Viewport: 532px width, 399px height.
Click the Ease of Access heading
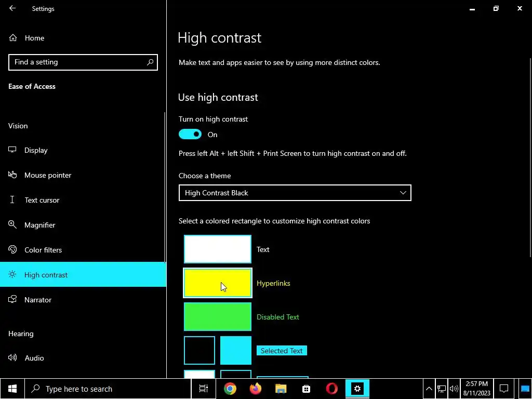click(x=32, y=86)
